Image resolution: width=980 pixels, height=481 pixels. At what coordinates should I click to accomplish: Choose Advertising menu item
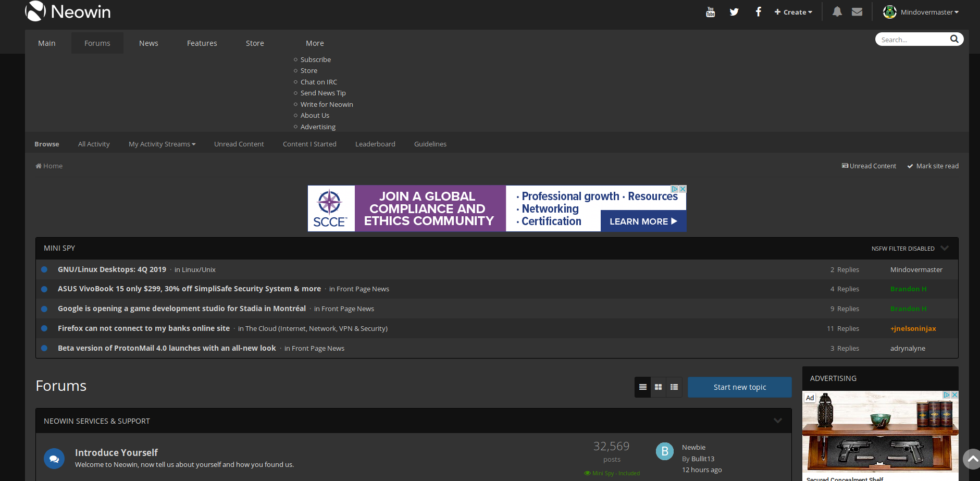point(318,127)
